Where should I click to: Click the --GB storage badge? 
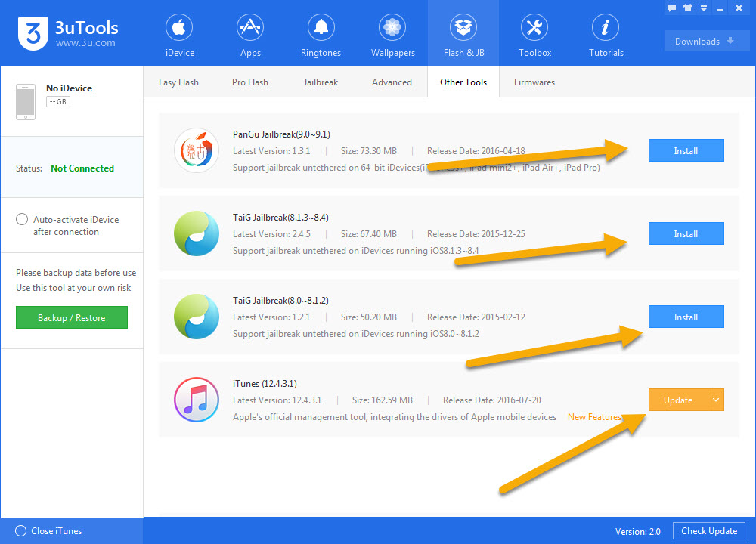pyautogui.click(x=58, y=102)
